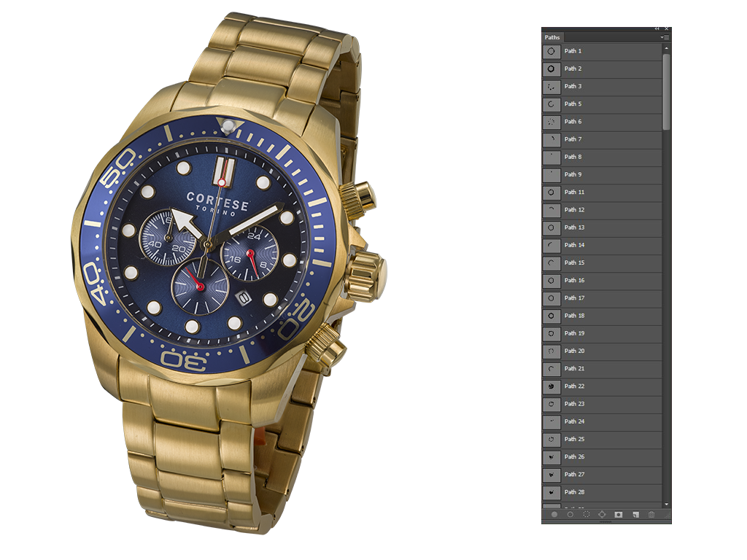
Task: Select Path 3 thumbnail
Action: 551,86
